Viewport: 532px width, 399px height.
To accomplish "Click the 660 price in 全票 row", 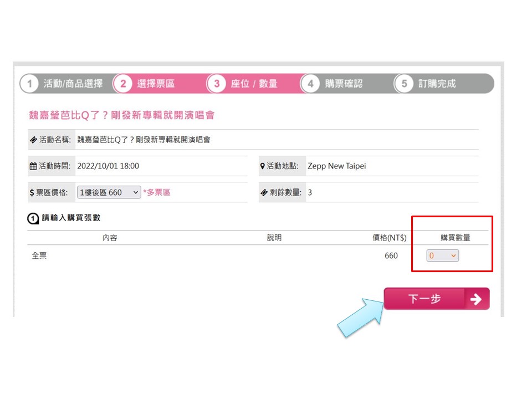I will click(391, 256).
